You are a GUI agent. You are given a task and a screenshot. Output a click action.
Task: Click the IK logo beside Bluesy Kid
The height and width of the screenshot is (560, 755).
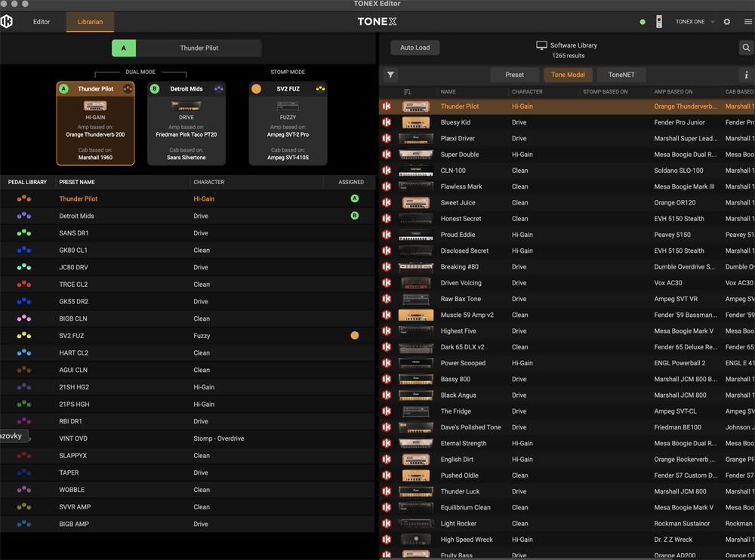click(x=387, y=122)
